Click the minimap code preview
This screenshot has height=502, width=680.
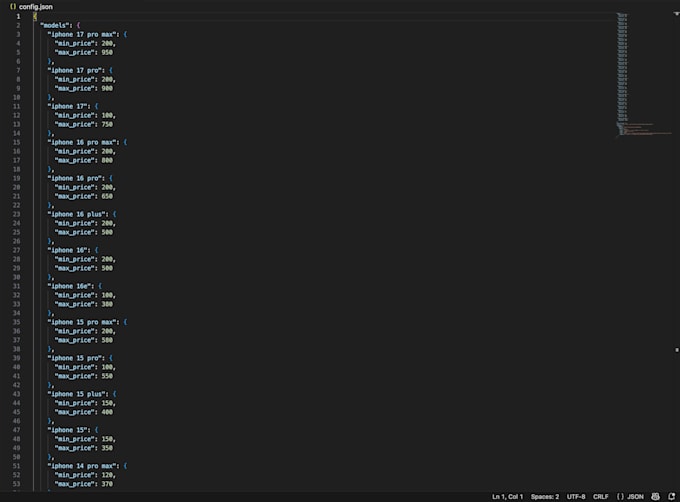[x=643, y=75]
